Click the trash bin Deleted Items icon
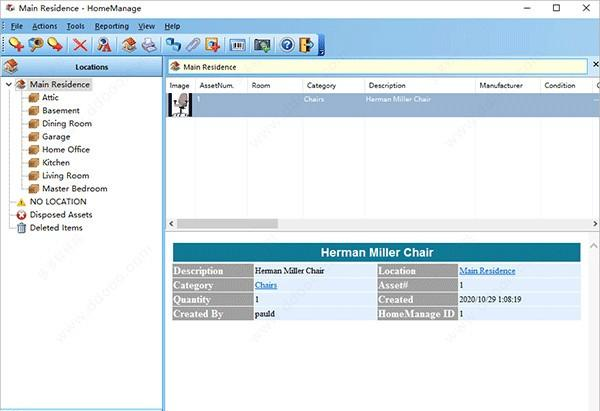Screen dimensions: 600x411 pyautogui.click(x=21, y=228)
